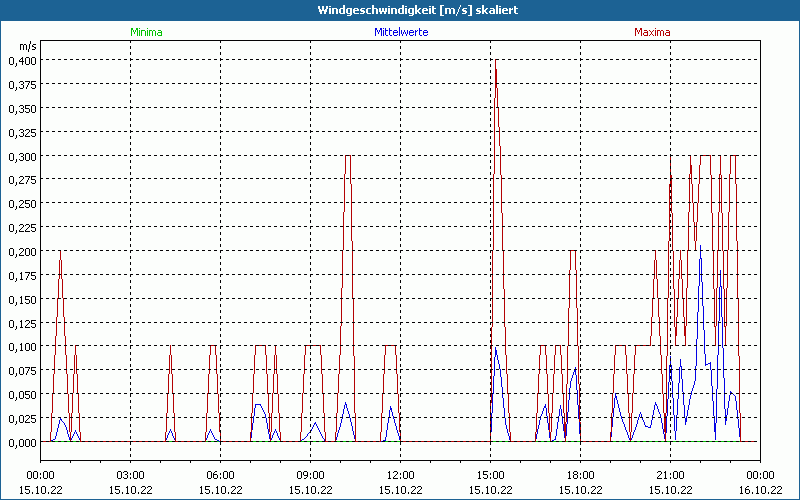The height and width of the screenshot is (500, 800).
Task: Click the 0,200 y-axis value
Action: pos(22,252)
